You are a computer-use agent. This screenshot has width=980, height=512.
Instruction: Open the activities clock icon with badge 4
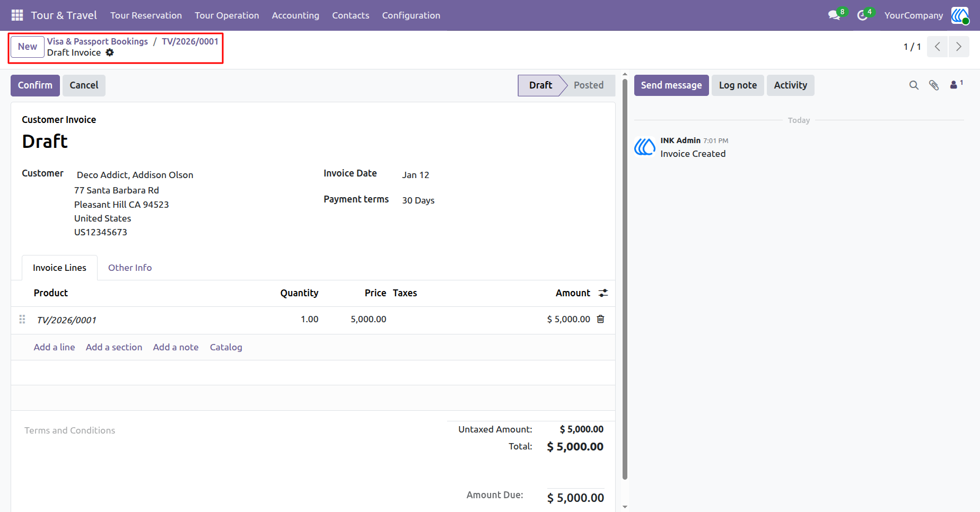point(863,15)
